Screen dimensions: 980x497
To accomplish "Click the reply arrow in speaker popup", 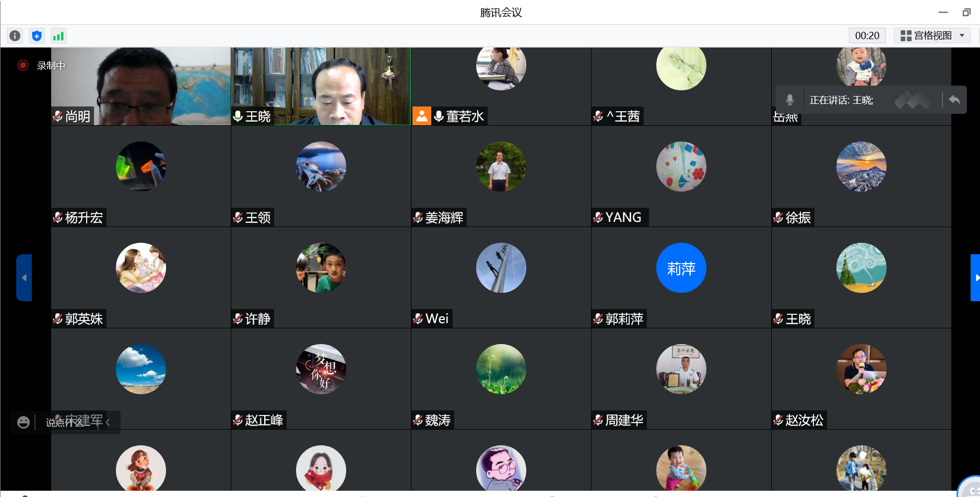I will pos(954,100).
